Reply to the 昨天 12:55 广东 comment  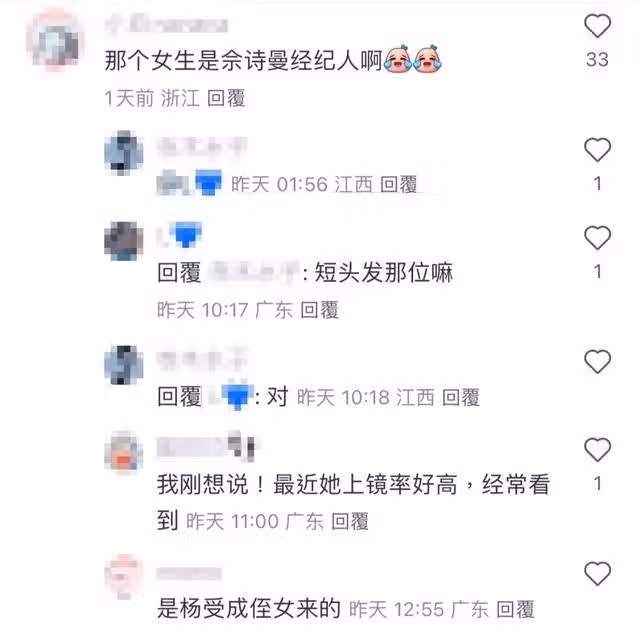[x=515, y=609]
